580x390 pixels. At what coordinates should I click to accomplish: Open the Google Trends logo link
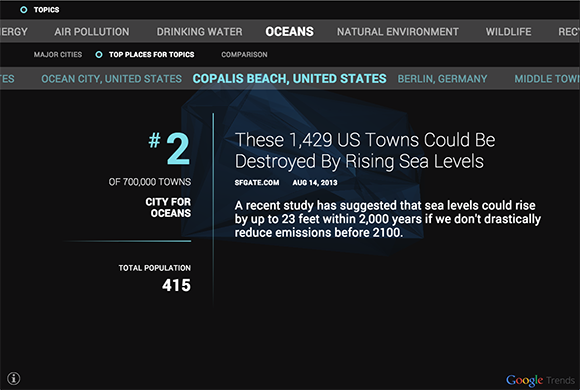tap(540, 380)
